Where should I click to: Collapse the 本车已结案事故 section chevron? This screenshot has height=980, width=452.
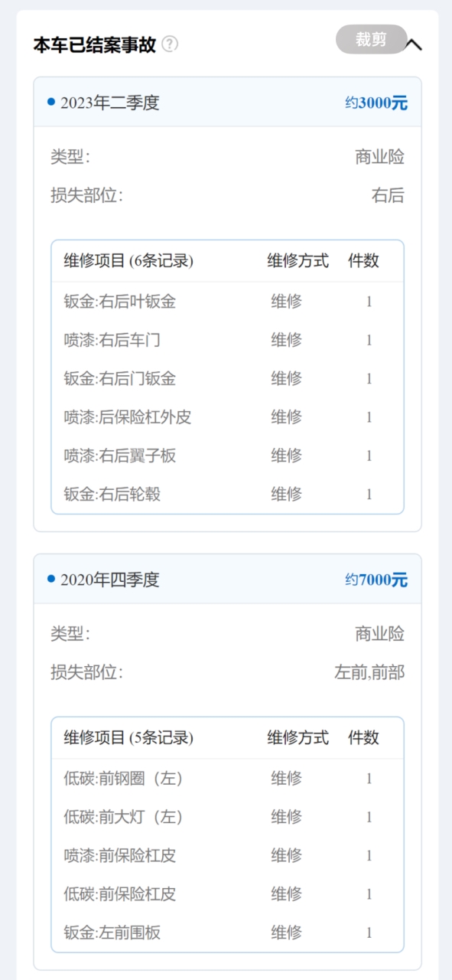pos(413,44)
